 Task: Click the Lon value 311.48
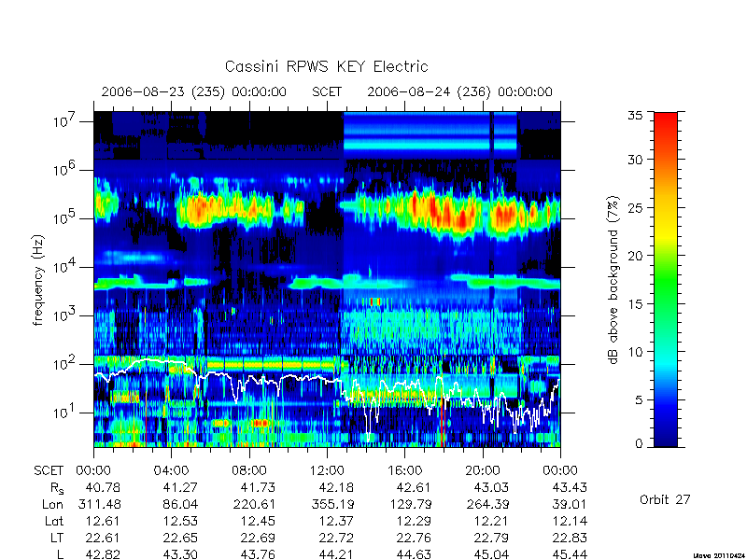[x=99, y=504]
